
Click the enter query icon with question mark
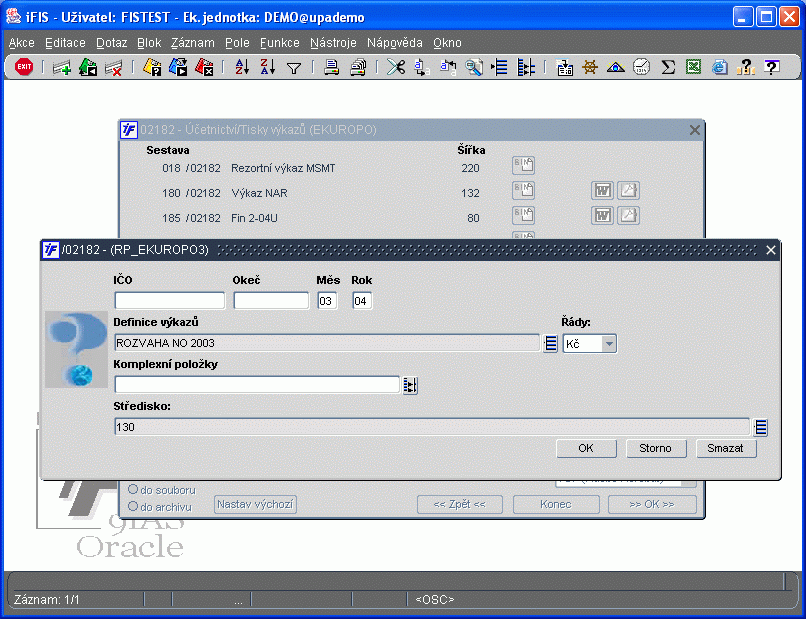point(152,67)
